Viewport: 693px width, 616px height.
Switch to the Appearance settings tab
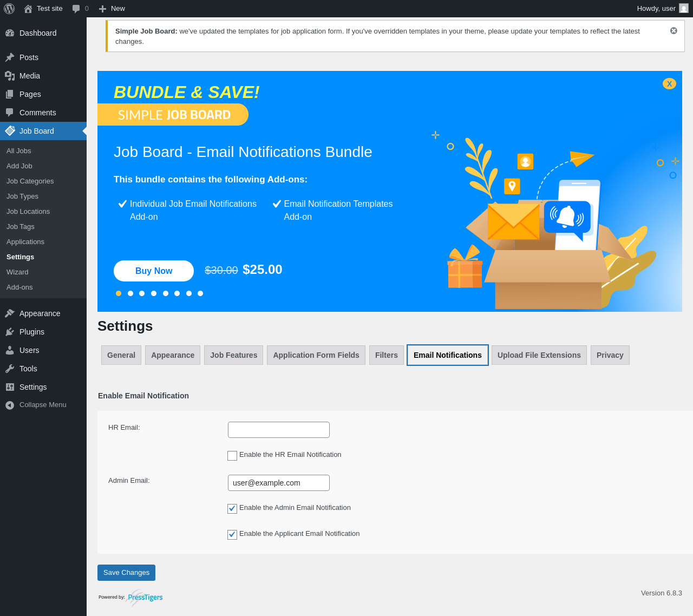tap(173, 355)
